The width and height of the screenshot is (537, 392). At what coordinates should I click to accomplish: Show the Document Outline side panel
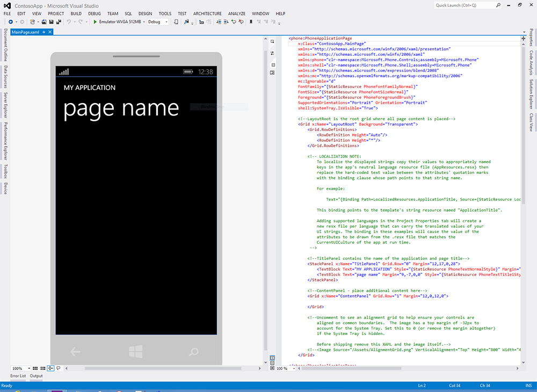coord(5,45)
